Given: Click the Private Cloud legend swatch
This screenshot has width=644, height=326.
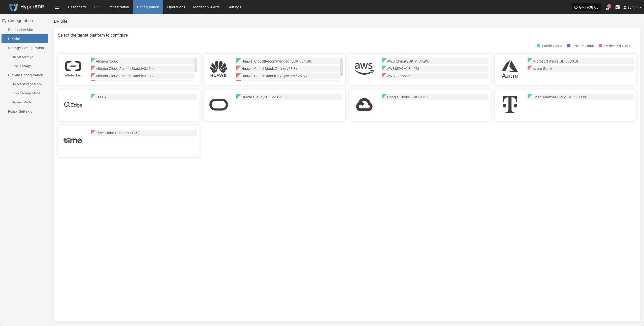Looking at the screenshot, I should (569, 46).
